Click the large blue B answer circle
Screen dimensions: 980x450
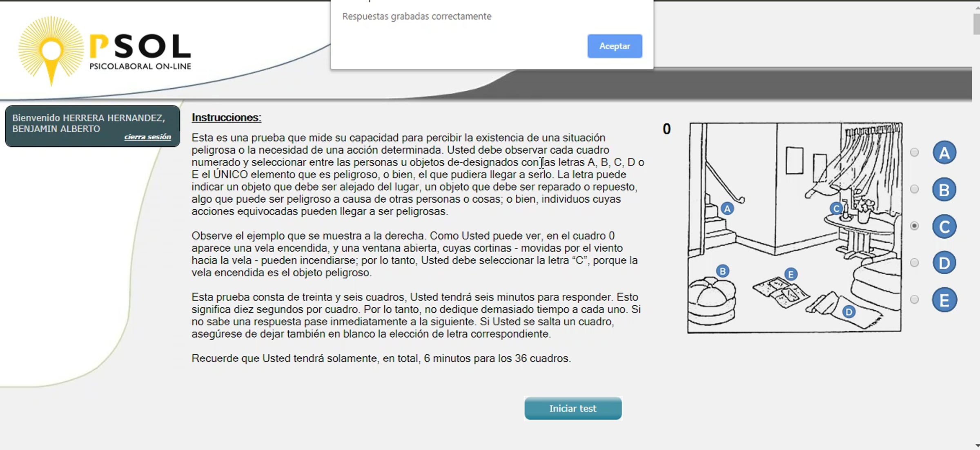coord(944,190)
